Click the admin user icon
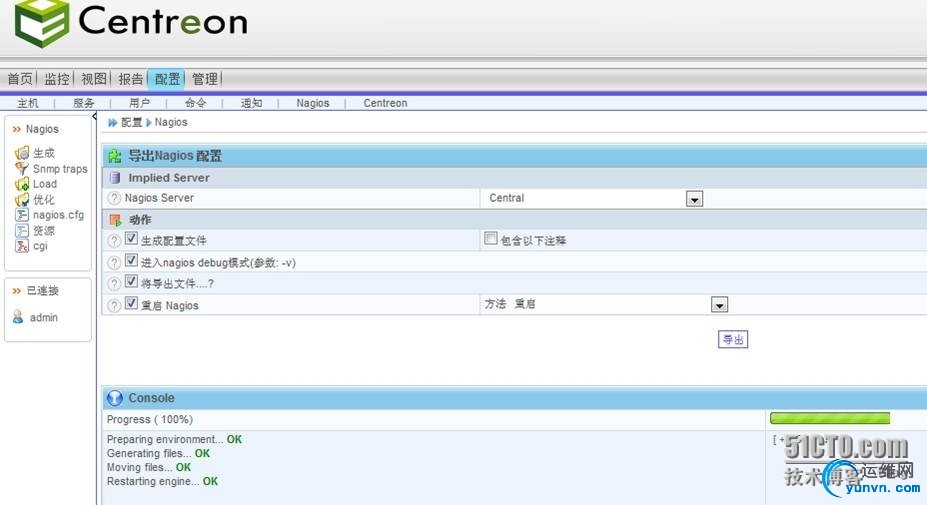Image resolution: width=927 pixels, height=505 pixels. [x=18, y=317]
